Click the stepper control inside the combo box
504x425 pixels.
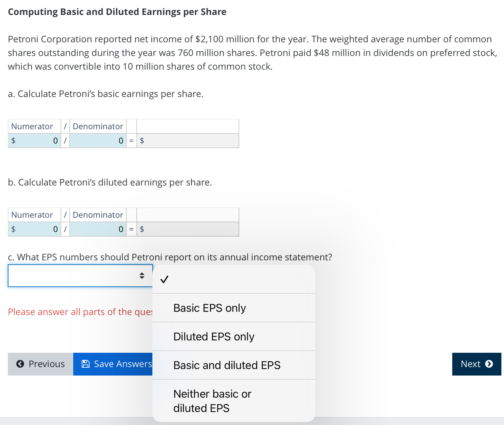tap(142, 276)
